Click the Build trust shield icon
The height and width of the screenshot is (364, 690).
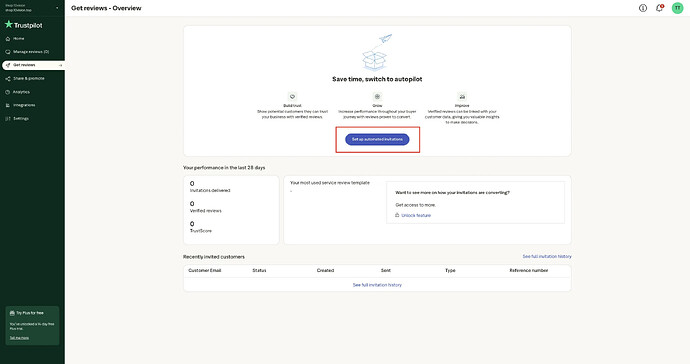[292, 97]
